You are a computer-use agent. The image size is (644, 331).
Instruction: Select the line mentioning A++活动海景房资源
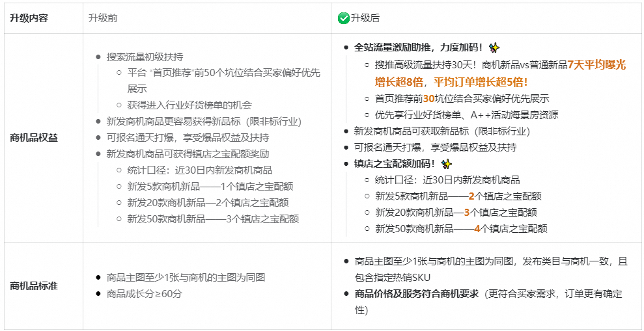coord(466,115)
